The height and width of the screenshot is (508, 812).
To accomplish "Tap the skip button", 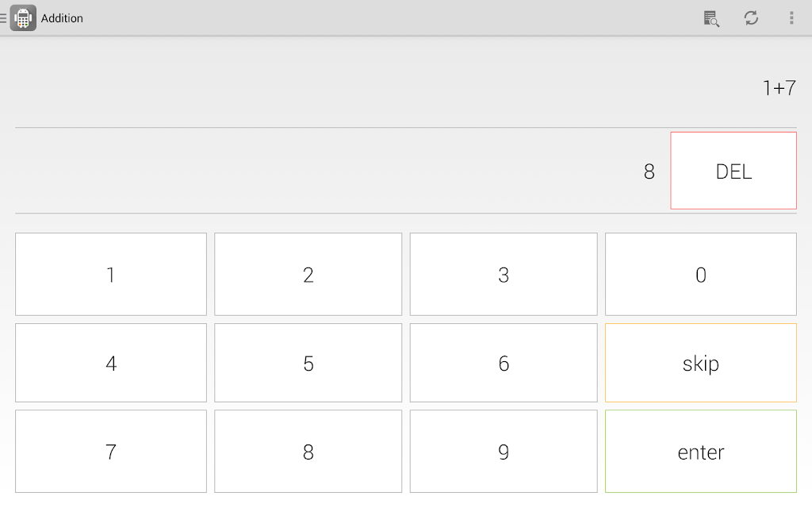I will tap(701, 363).
